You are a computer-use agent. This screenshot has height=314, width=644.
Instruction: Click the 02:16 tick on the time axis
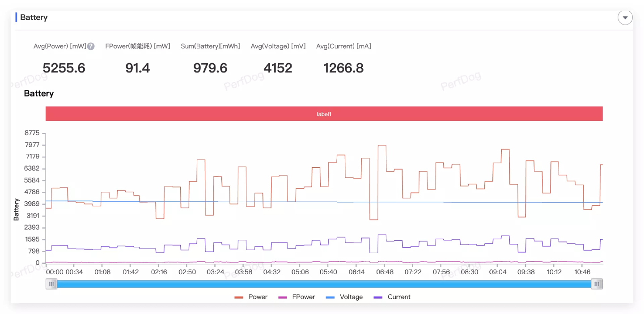tap(159, 272)
